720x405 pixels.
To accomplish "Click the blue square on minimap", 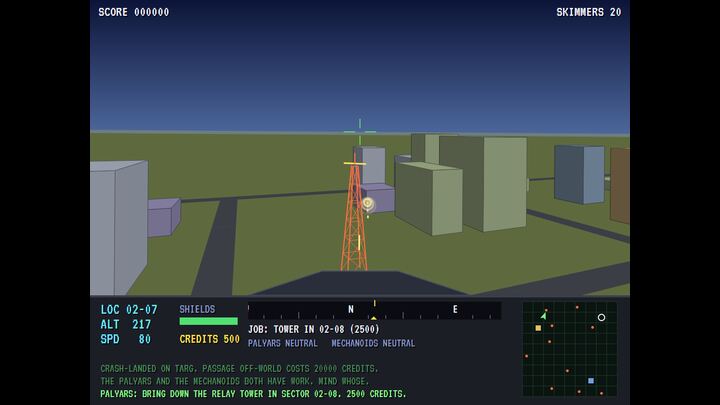I will [x=591, y=381].
